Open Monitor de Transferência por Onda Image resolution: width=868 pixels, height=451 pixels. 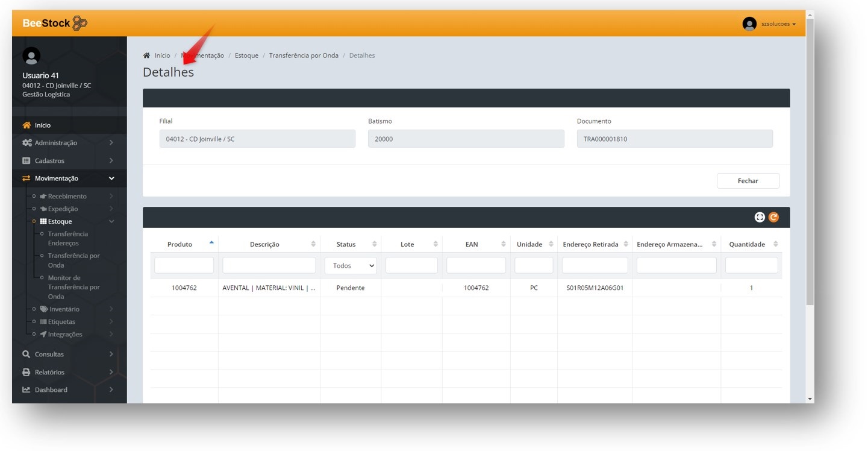pos(73,287)
